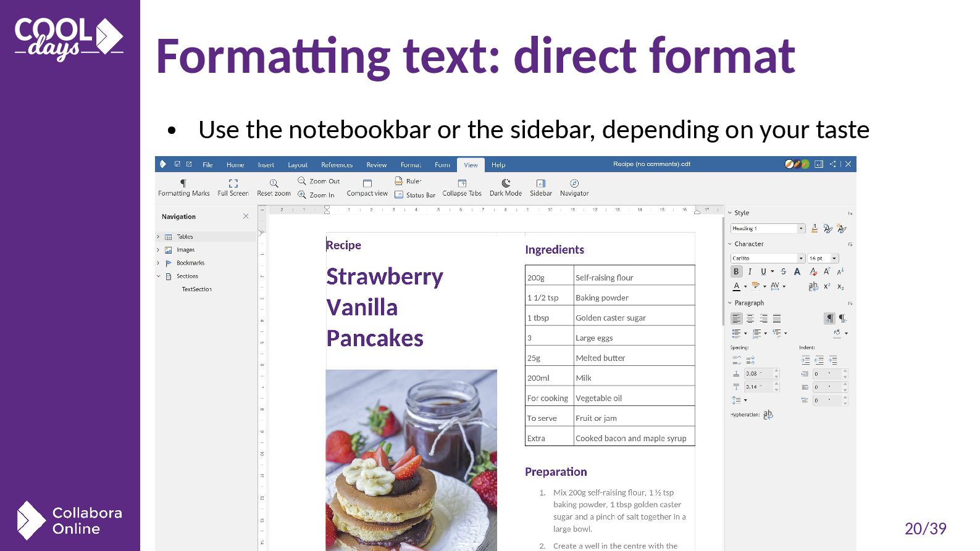Toggle Bold in sidebar Character section

tap(736, 271)
